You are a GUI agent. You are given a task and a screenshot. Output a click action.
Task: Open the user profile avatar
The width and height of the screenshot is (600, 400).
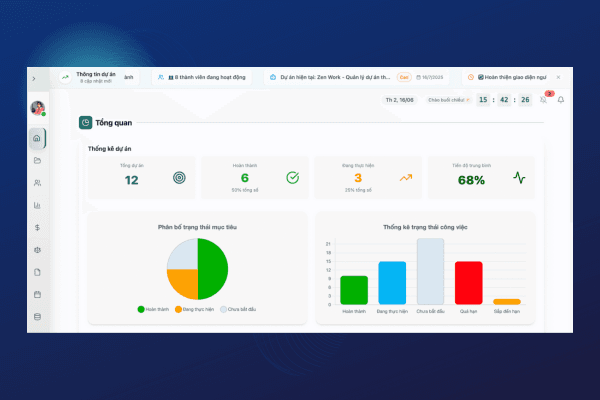point(38,108)
